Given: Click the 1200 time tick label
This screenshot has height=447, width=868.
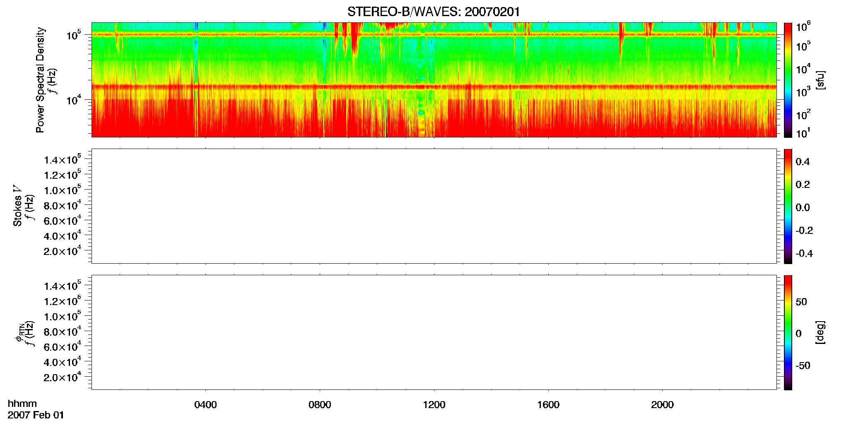Looking at the screenshot, I should tap(434, 405).
